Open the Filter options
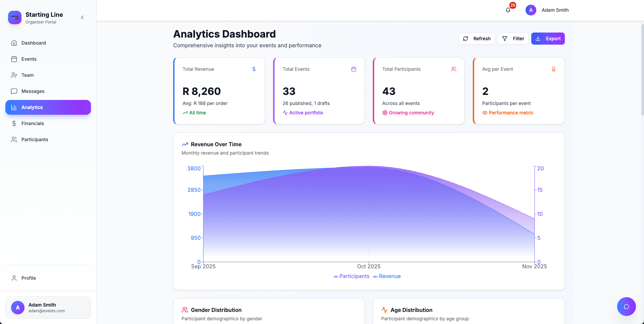Screen dimensions: 644x324 pos(513,38)
